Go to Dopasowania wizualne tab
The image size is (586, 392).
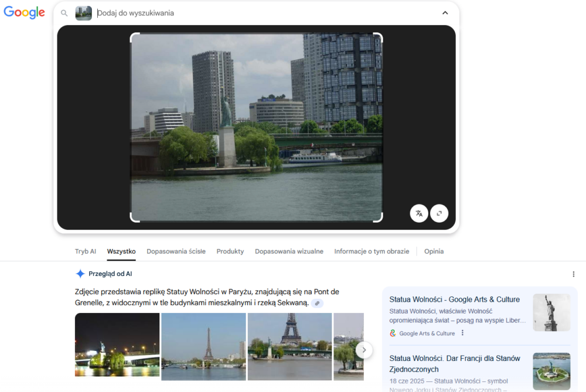[289, 251]
